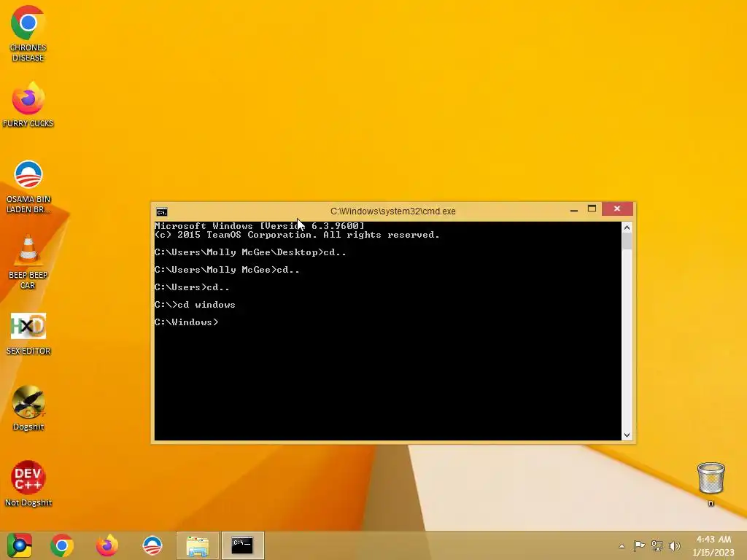Select the VLC cone shortcut BEEP BEEP CAR
Viewport: 747px width, 560px height.
point(28,262)
